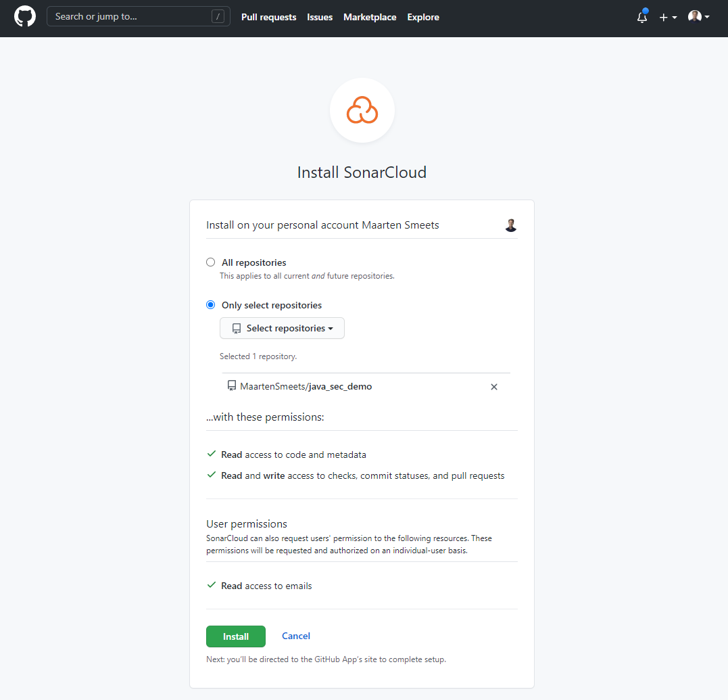Image resolution: width=728 pixels, height=700 pixels.
Task: Open the Pull requests menu item
Action: coord(268,17)
